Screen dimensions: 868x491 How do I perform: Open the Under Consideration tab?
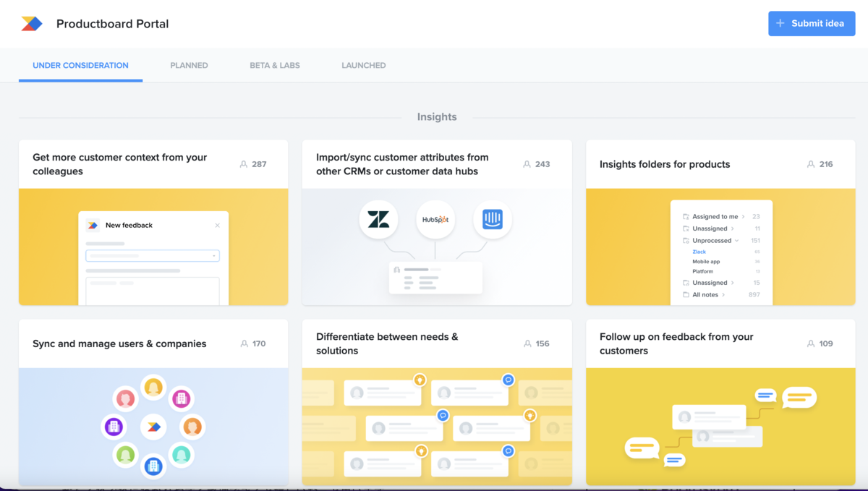point(80,65)
